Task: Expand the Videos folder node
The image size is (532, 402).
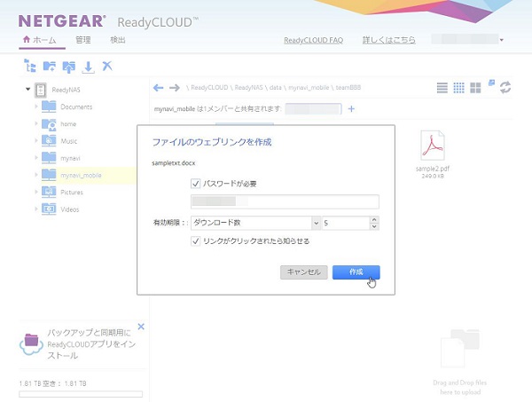Action: point(36,209)
